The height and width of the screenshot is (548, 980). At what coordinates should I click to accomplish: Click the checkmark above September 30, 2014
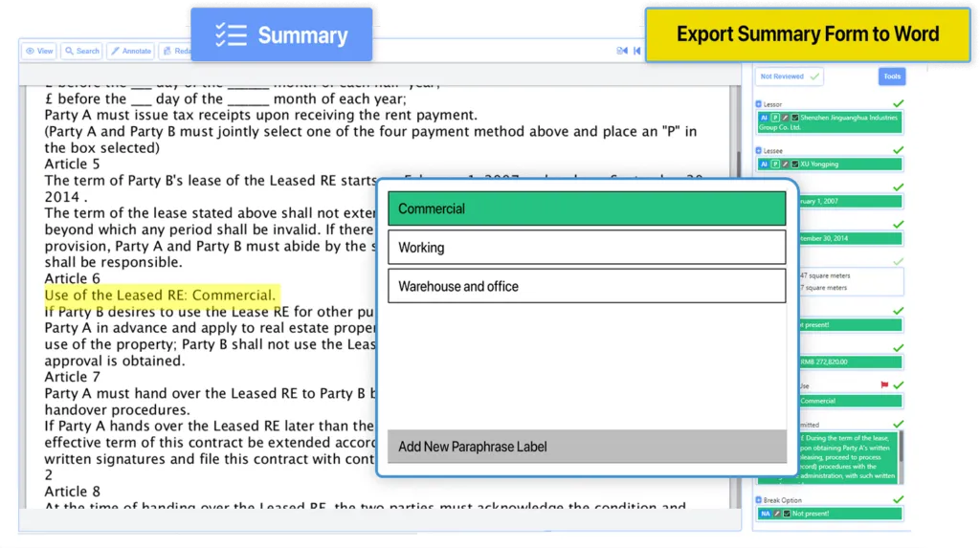[x=898, y=224]
